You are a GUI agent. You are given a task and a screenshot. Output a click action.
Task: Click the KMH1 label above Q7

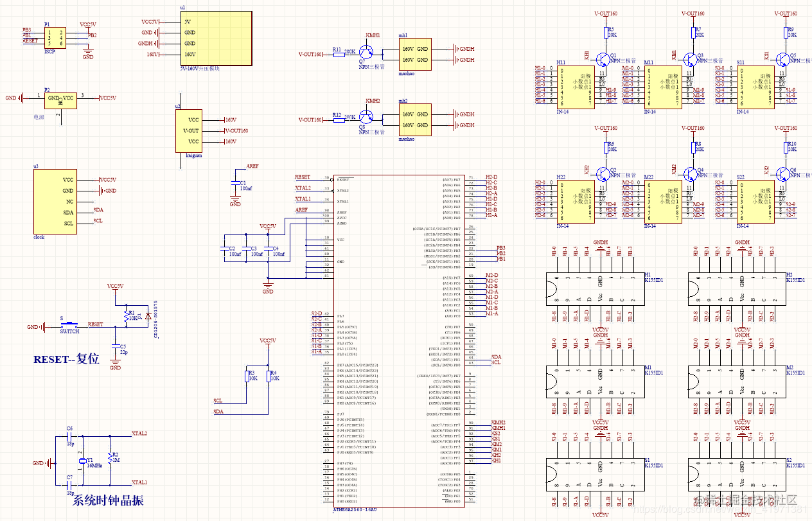[x=373, y=35]
